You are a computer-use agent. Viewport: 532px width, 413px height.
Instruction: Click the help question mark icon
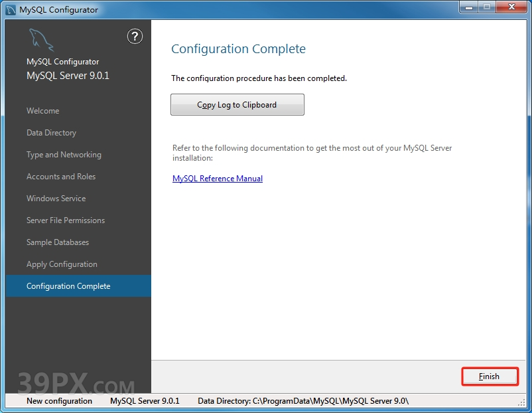pyautogui.click(x=135, y=37)
